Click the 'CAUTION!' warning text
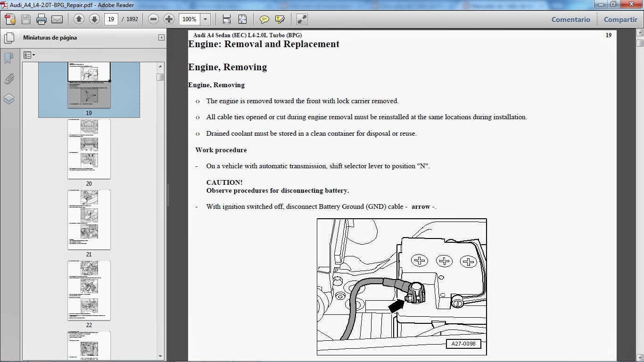Image resolution: width=644 pixels, height=362 pixels. [x=224, y=182]
